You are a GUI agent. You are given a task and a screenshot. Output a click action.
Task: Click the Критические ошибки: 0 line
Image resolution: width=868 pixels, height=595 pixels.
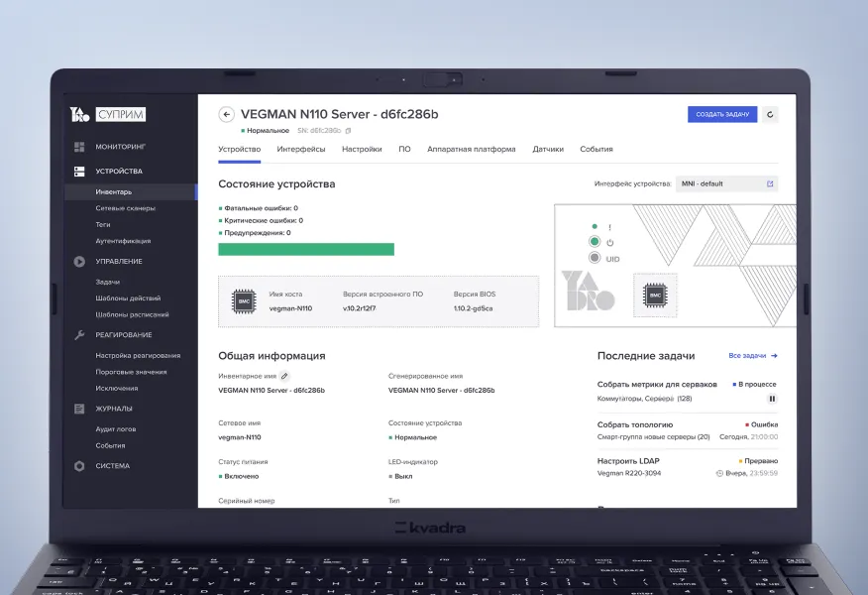[261, 220]
